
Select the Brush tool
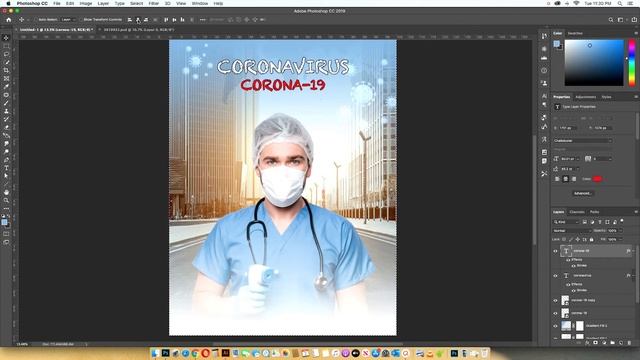pyautogui.click(x=6, y=103)
